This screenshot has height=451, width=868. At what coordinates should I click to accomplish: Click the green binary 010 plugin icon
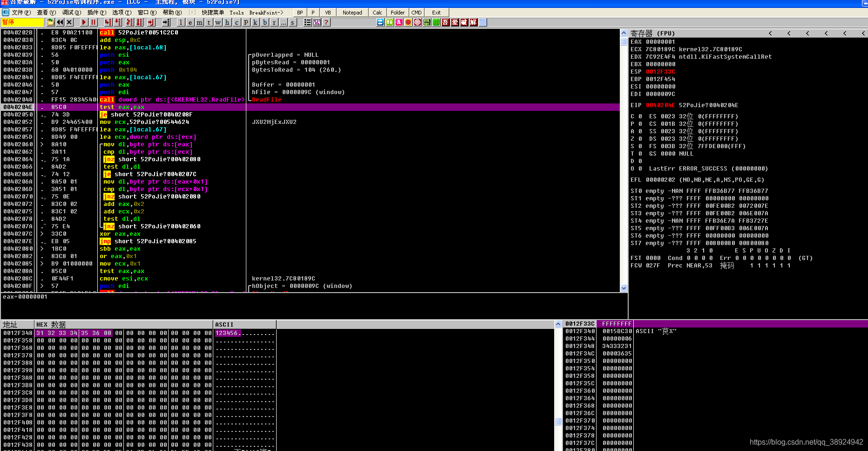click(427, 22)
